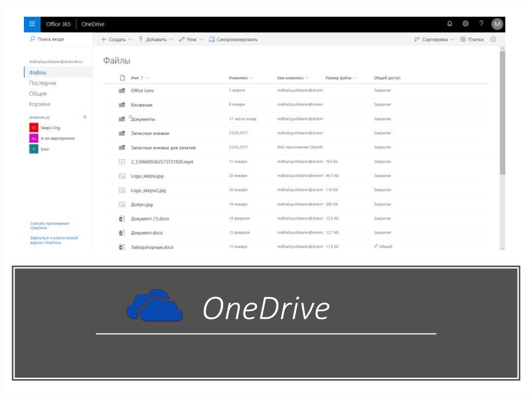The width and height of the screenshot is (532, 398).
Task: Open Корзина in the left navigation
Action: coord(39,104)
